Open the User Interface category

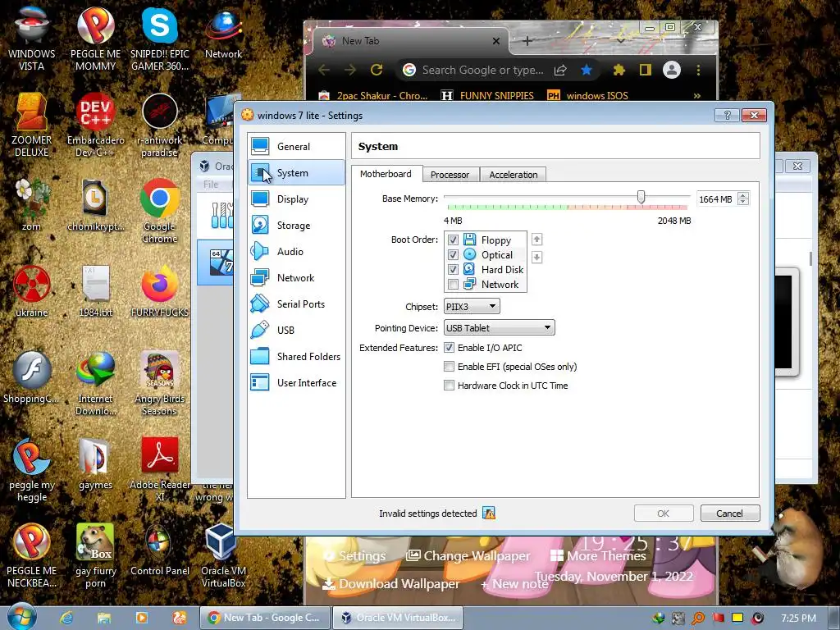pyautogui.click(x=296, y=382)
